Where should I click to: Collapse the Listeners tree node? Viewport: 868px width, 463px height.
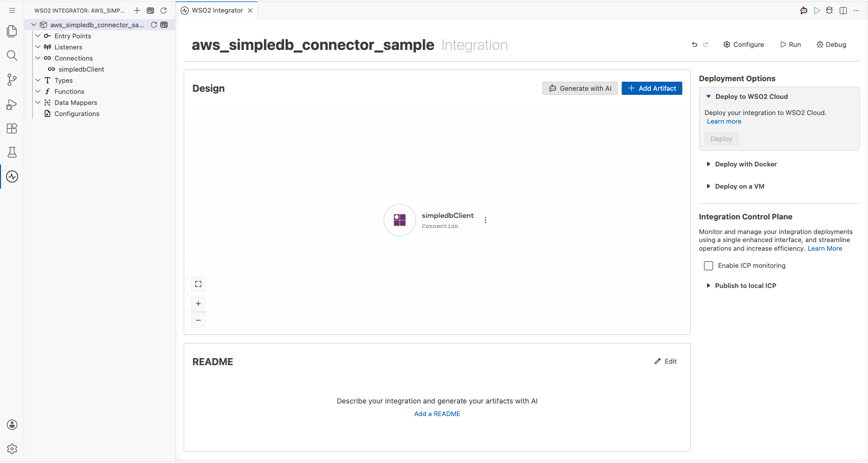click(38, 47)
